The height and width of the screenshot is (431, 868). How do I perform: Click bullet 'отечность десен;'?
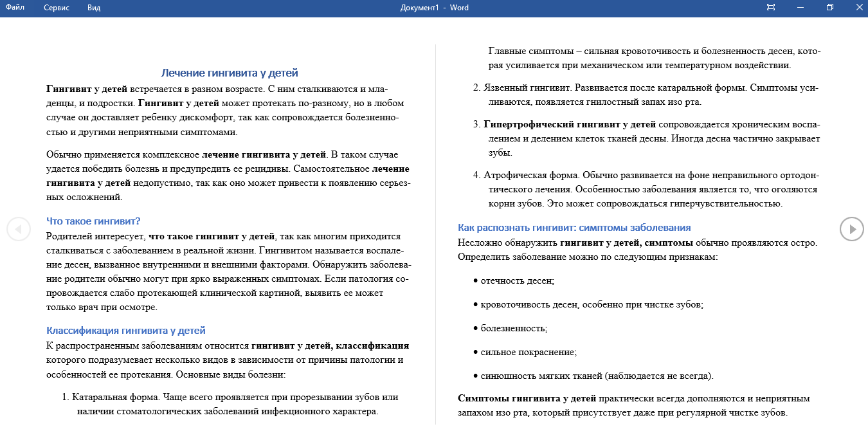[x=517, y=281]
